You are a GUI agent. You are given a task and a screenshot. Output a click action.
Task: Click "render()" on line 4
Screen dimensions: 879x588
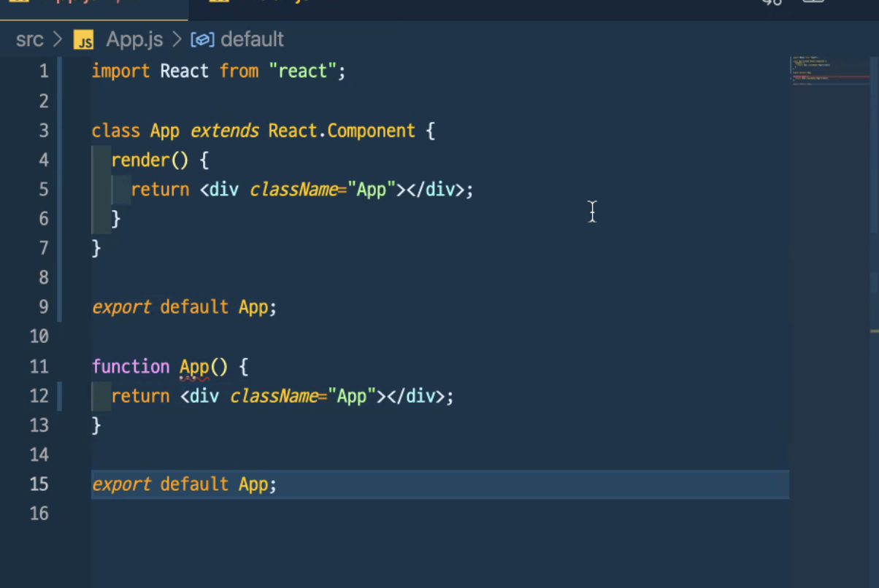point(150,160)
